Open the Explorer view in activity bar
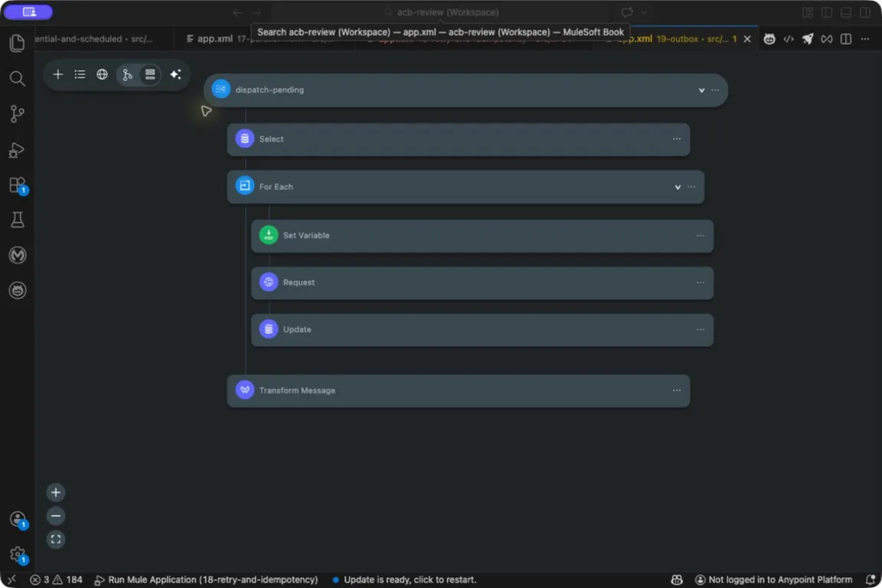The image size is (882, 588). [18, 43]
